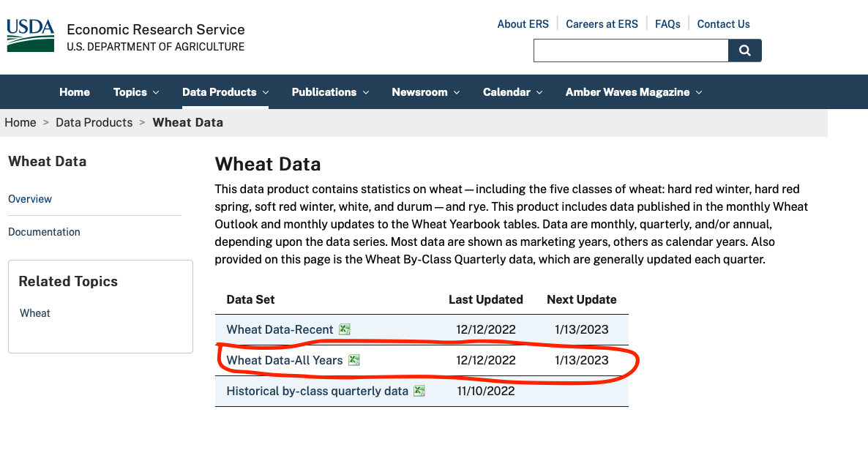Screen dimensions: 868x453
Task: Expand the Topics navigation dropdown
Action: coord(136,91)
